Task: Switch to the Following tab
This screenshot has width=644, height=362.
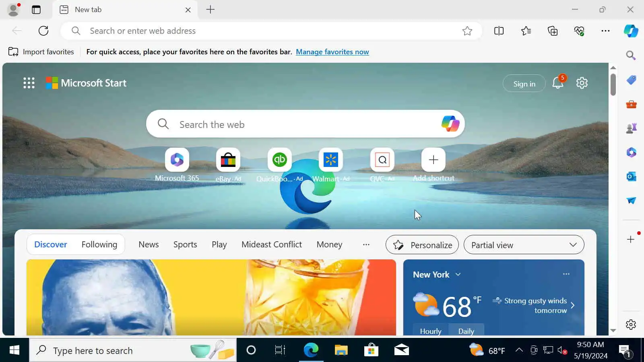Action: 99,245
